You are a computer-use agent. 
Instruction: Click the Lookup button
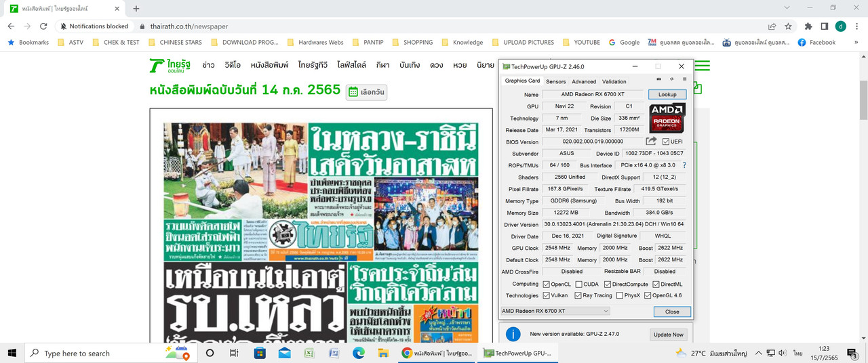[667, 95]
